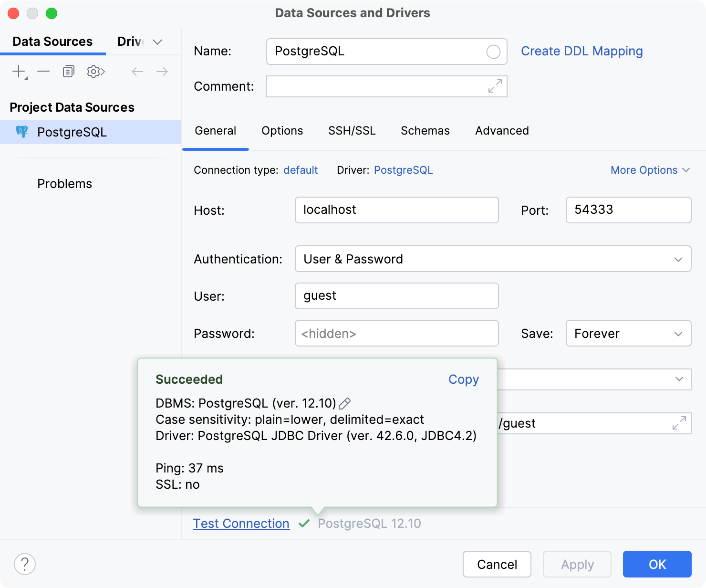Open the Save password dropdown
The height and width of the screenshot is (588, 706).
pos(628,334)
